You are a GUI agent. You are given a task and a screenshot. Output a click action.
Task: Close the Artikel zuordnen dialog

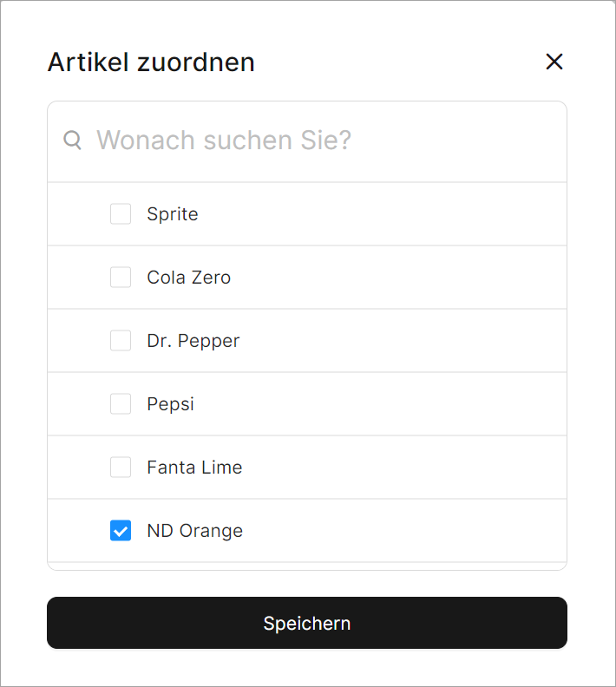(x=554, y=62)
